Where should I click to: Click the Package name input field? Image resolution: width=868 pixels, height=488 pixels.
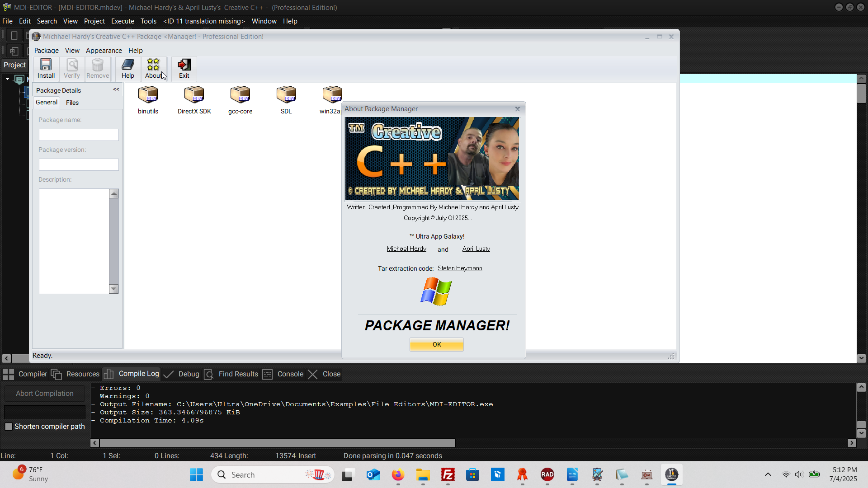tap(79, 135)
